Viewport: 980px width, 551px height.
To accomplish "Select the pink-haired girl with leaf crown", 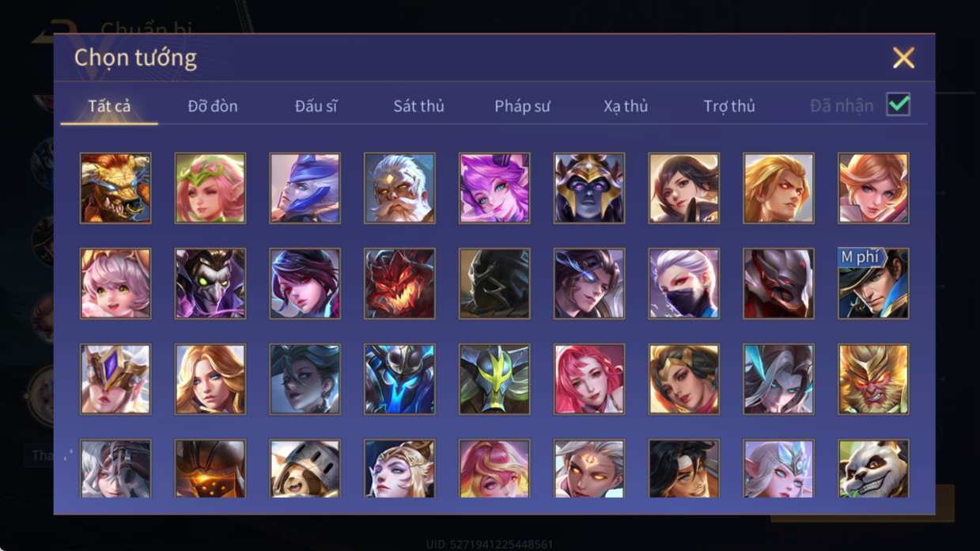I will tap(210, 188).
